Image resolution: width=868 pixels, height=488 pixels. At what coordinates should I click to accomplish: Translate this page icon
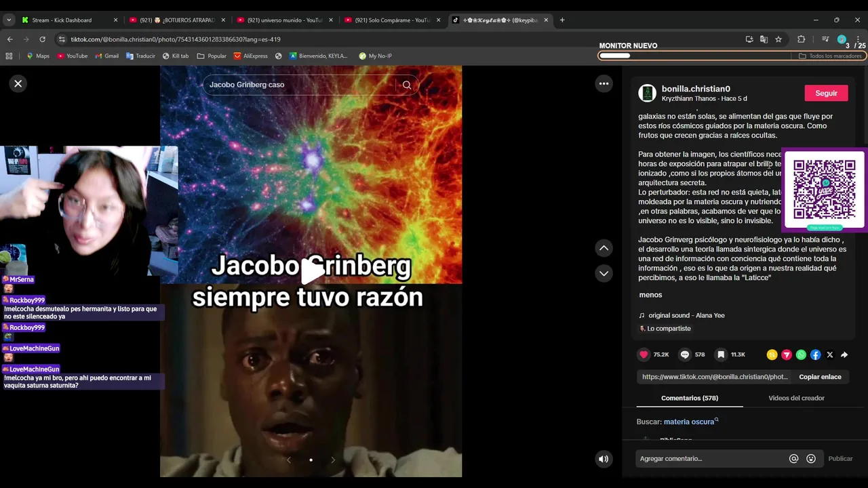pyautogui.click(x=764, y=39)
